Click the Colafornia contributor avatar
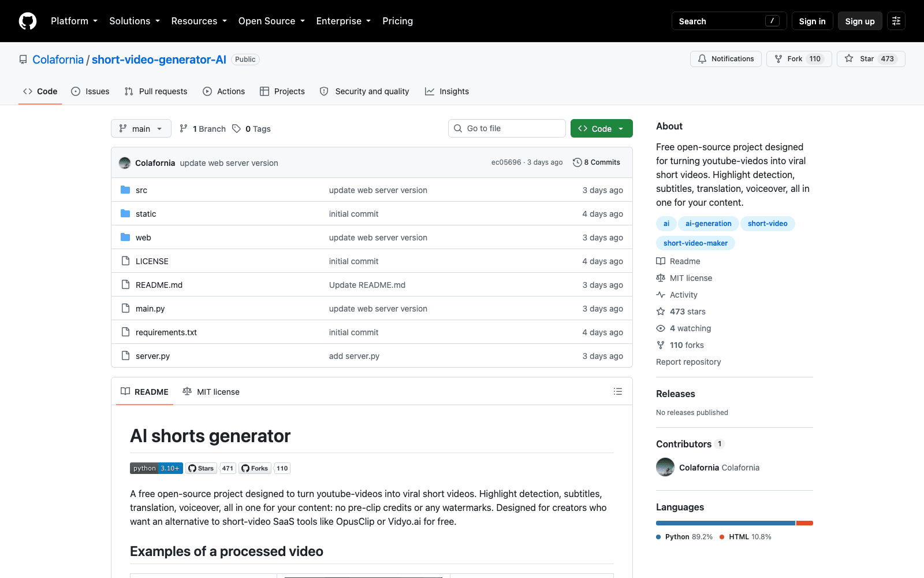Image resolution: width=924 pixels, height=578 pixels. pos(665,467)
